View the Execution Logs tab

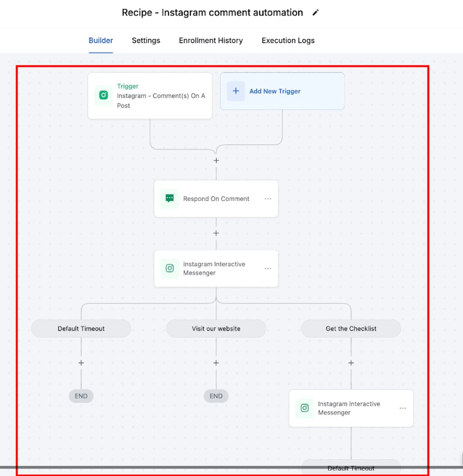288,40
